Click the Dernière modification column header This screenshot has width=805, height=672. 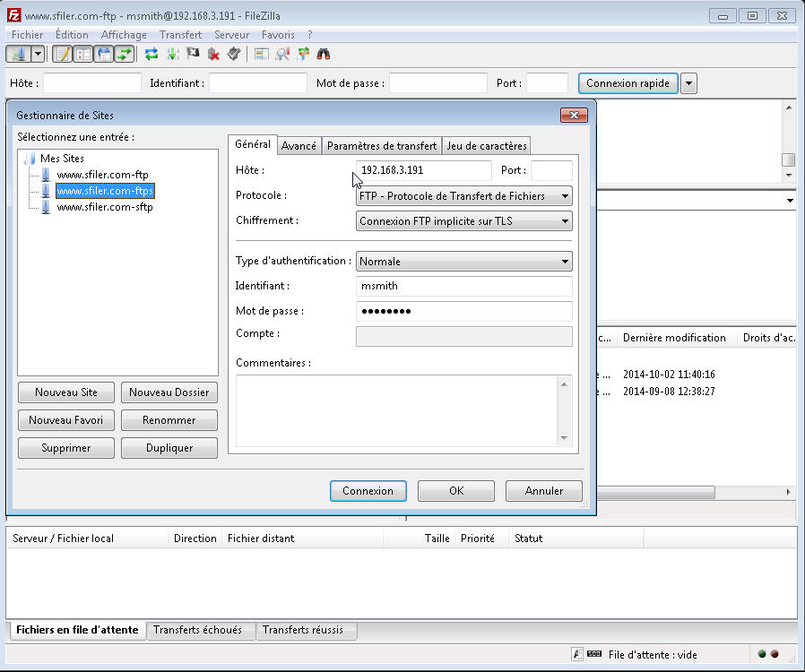(674, 338)
